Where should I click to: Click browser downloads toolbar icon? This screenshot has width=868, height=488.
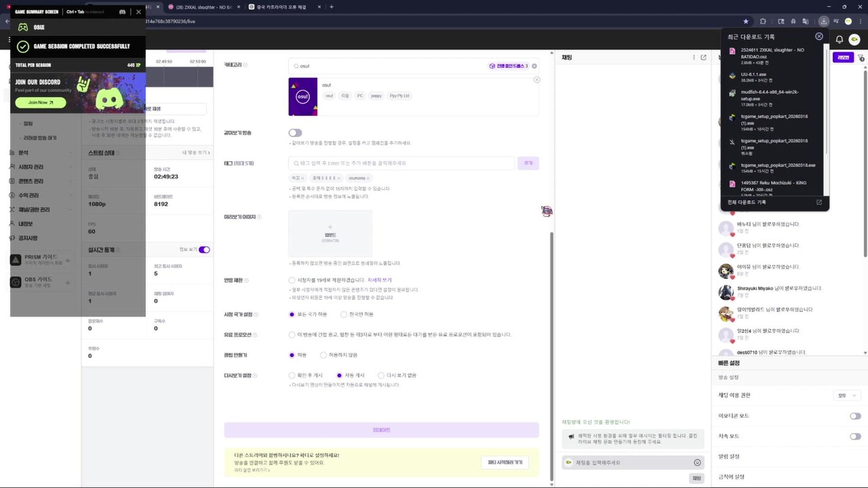(x=824, y=21)
